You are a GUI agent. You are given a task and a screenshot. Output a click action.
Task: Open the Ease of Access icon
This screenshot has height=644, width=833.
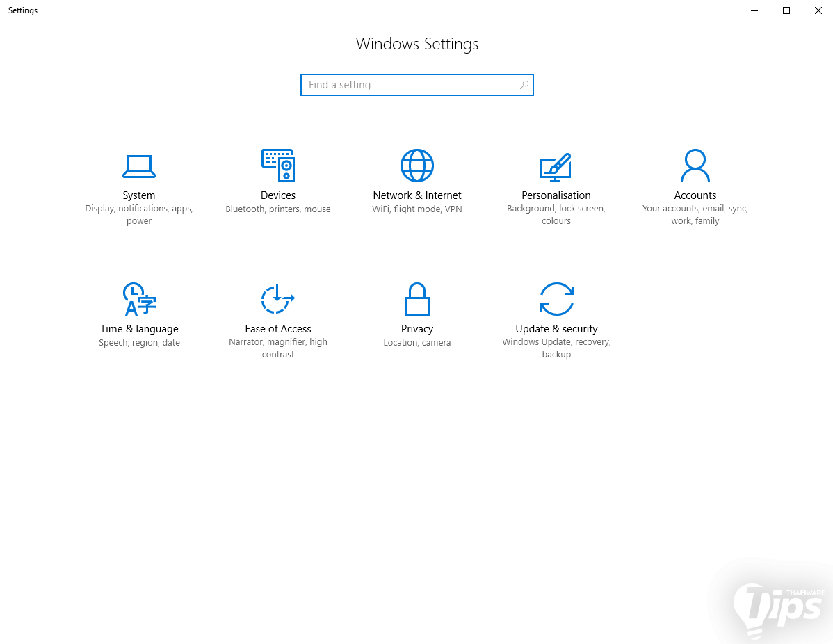278,299
